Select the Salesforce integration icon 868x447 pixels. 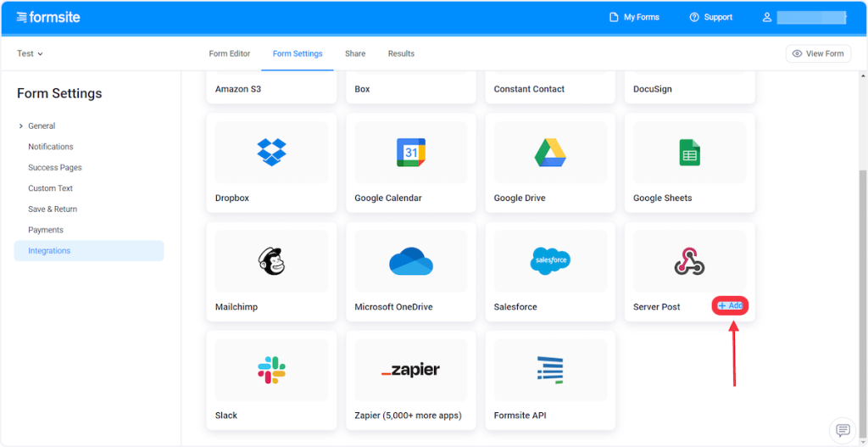pyautogui.click(x=550, y=260)
